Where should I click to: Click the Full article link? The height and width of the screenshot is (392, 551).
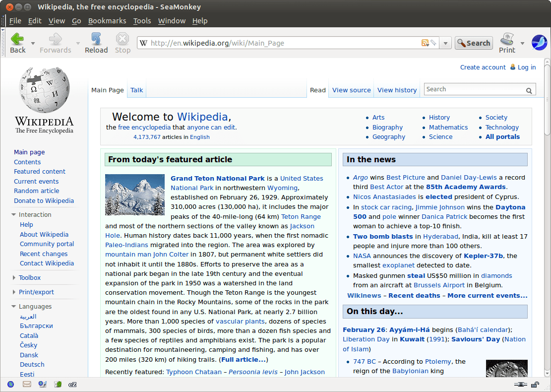pos(244,360)
